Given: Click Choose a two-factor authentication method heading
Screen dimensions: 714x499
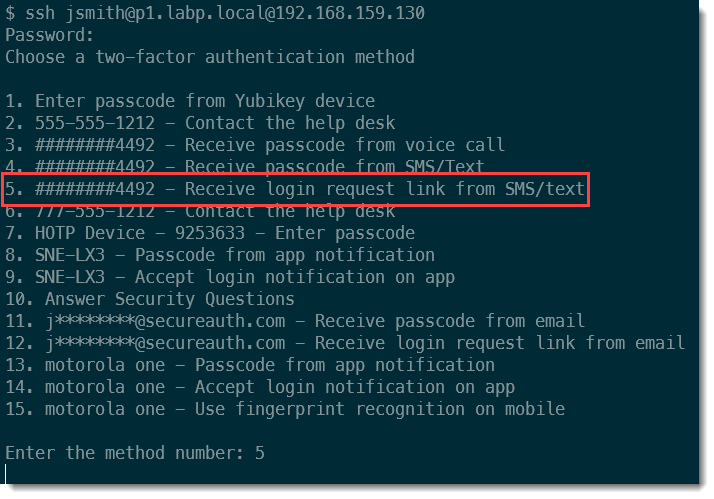Looking at the screenshot, I should 210,57.
